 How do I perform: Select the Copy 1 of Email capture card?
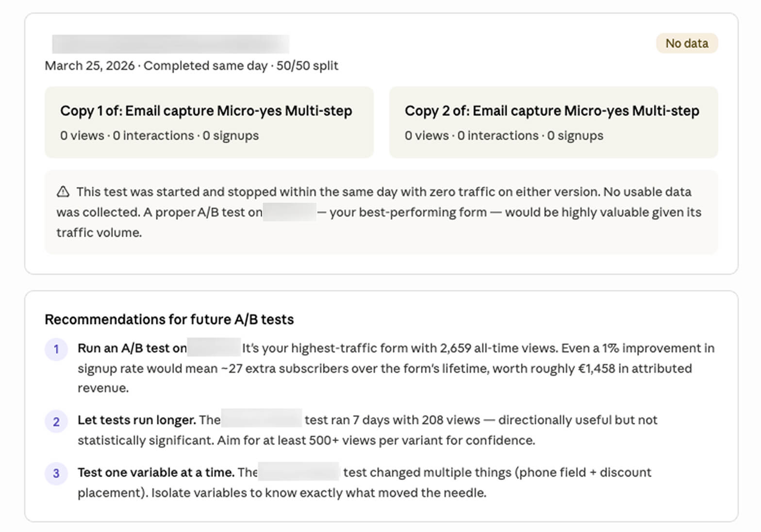point(209,122)
